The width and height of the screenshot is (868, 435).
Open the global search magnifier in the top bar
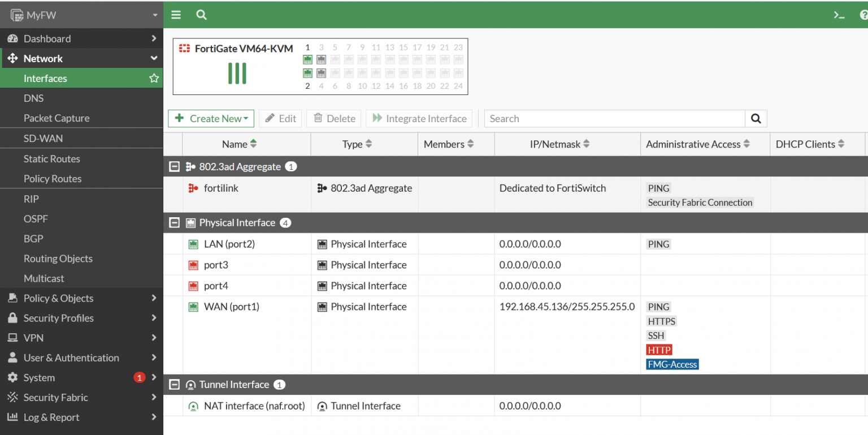201,14
